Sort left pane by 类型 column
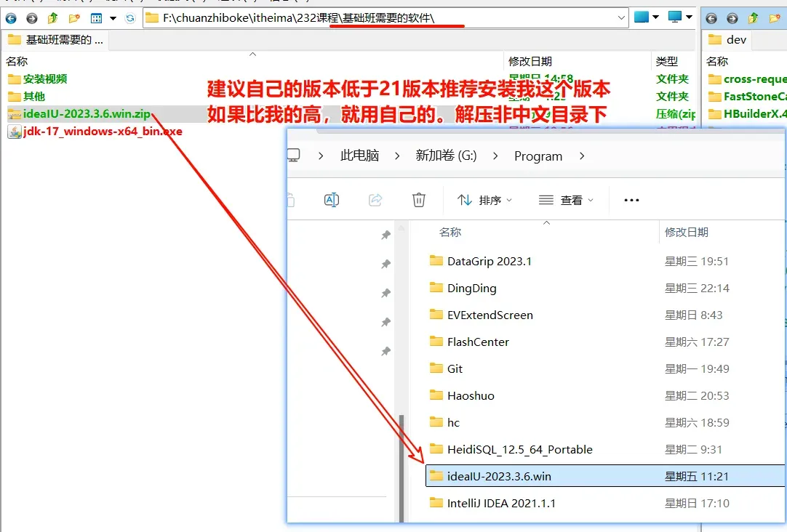Viewport: 787px width, 532px height. tap(666, 61)
